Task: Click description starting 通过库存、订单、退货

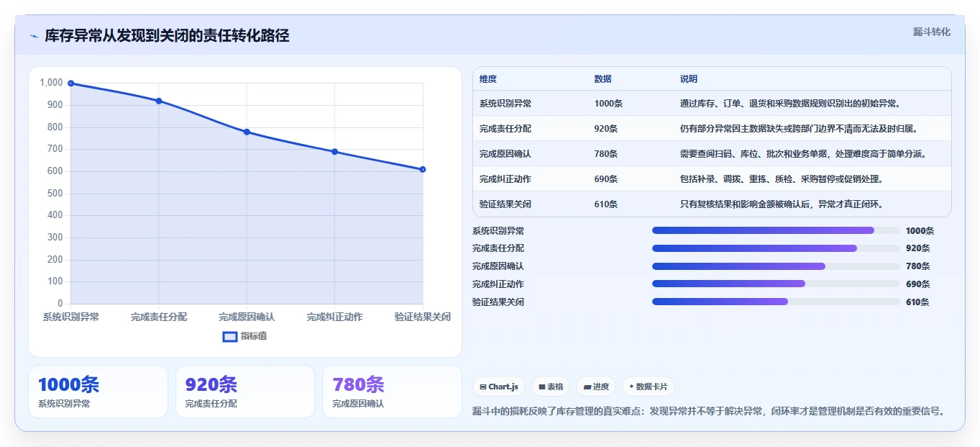Action: (790, 104)
